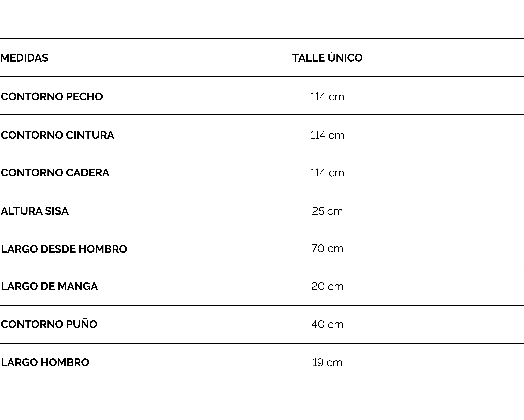
Task: Click the CONTORNO PECHO row label
Action: click(x=52, y=97)
